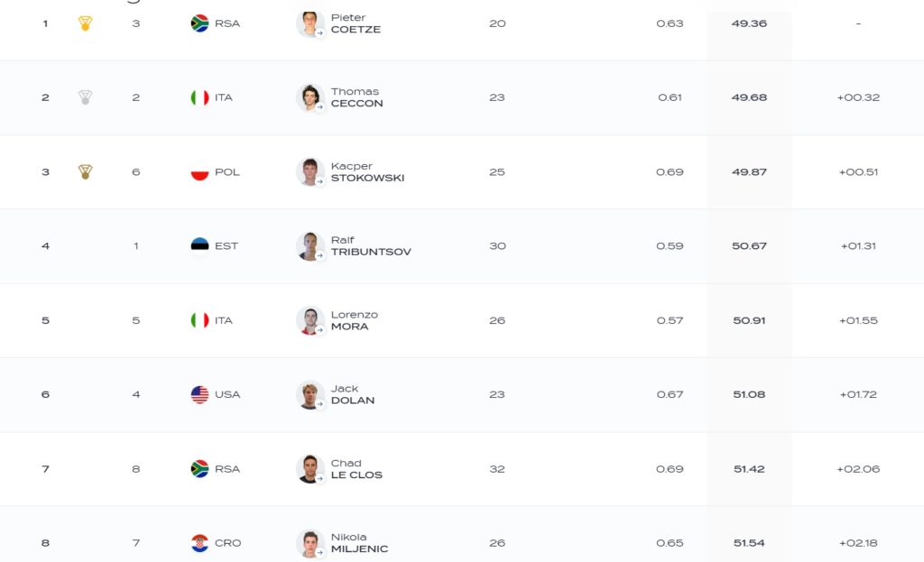Open Jack Dolan's profile photo

pyautogui.click(x=310, y=395)
